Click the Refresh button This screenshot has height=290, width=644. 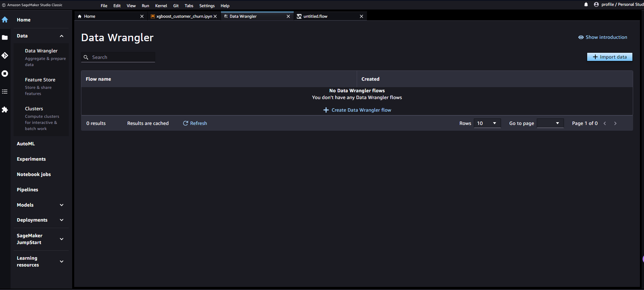pyautogui.click(x=195, y=123)
